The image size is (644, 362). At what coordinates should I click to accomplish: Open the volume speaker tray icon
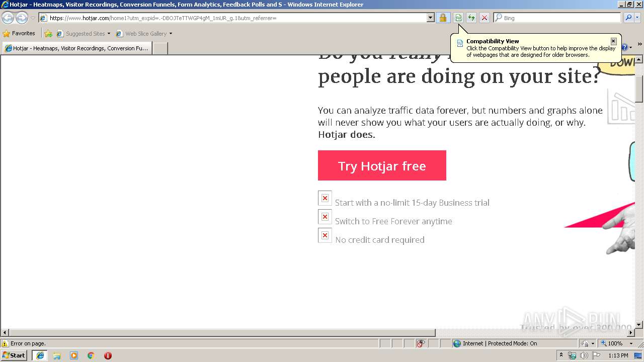click(584, 355)
